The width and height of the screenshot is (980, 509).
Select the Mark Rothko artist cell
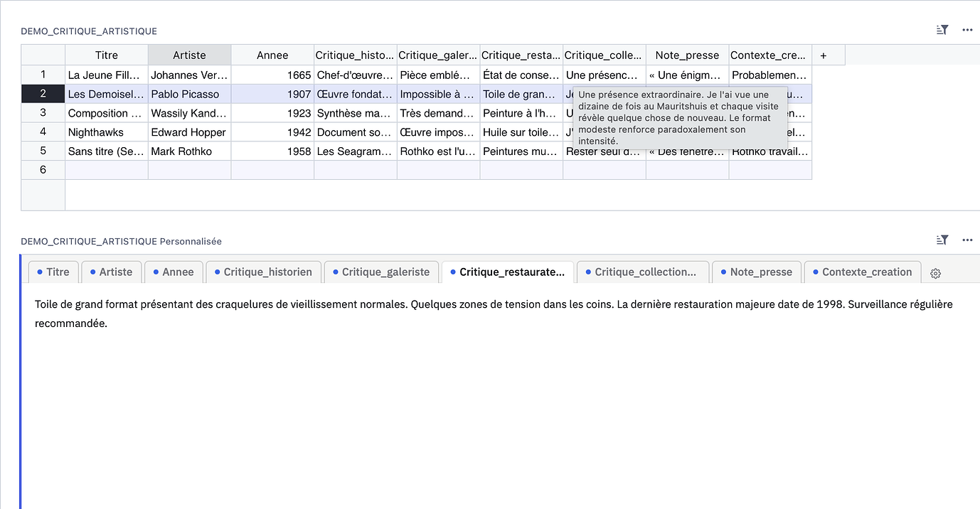pyautogui.click(x=189, y=151)
